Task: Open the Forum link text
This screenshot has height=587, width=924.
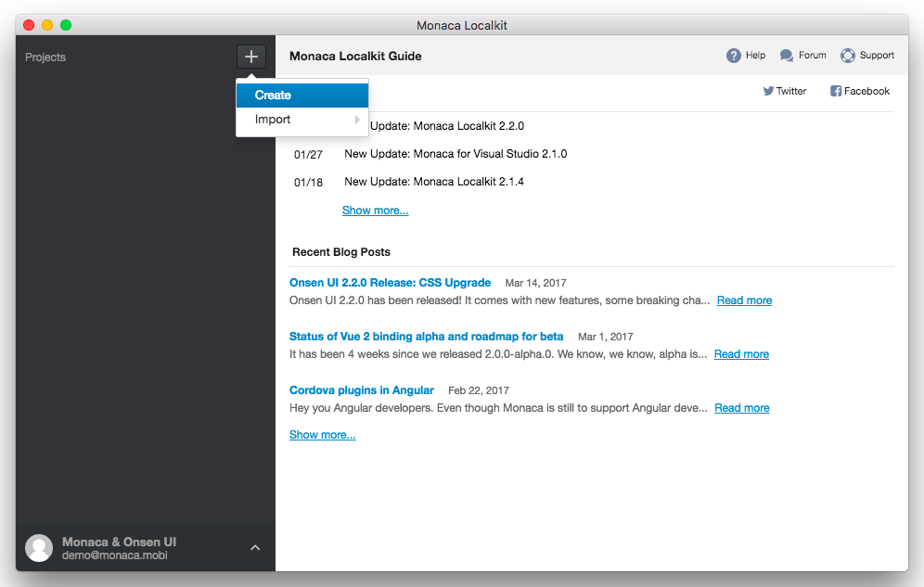Action: [x=812, y=56]
